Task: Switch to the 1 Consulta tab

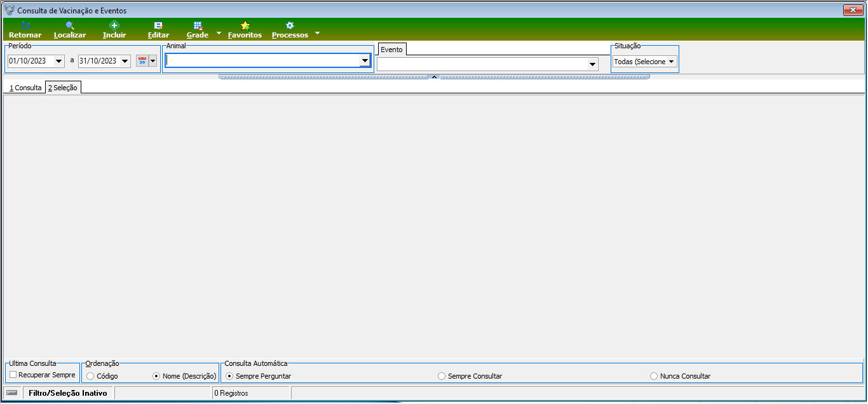Action: 25,88
